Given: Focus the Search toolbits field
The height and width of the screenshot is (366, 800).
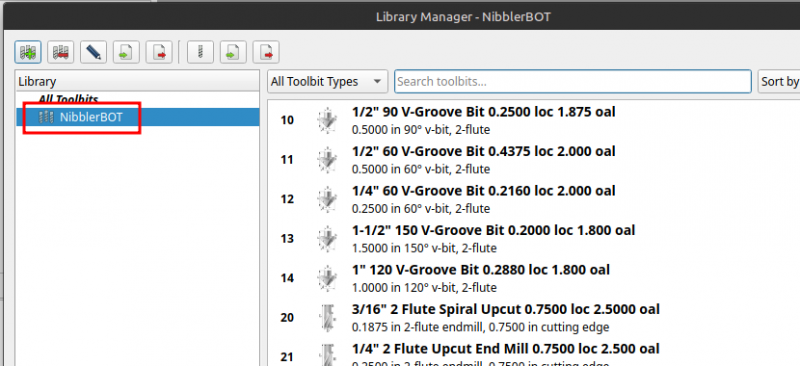Looking at the screenshot, I should pos(572,82).
